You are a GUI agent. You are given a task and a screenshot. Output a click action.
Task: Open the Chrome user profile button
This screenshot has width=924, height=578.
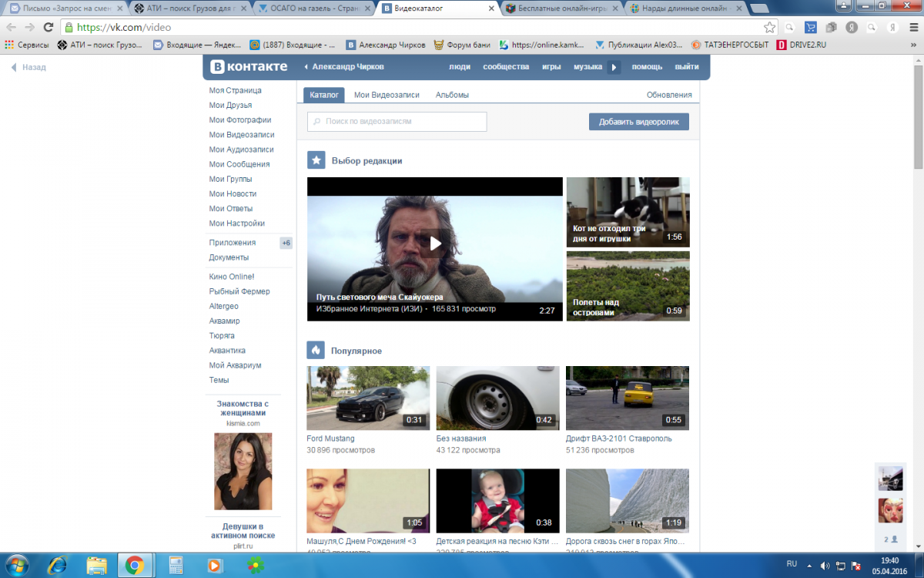pyautogui.click(x=844, y=5)
